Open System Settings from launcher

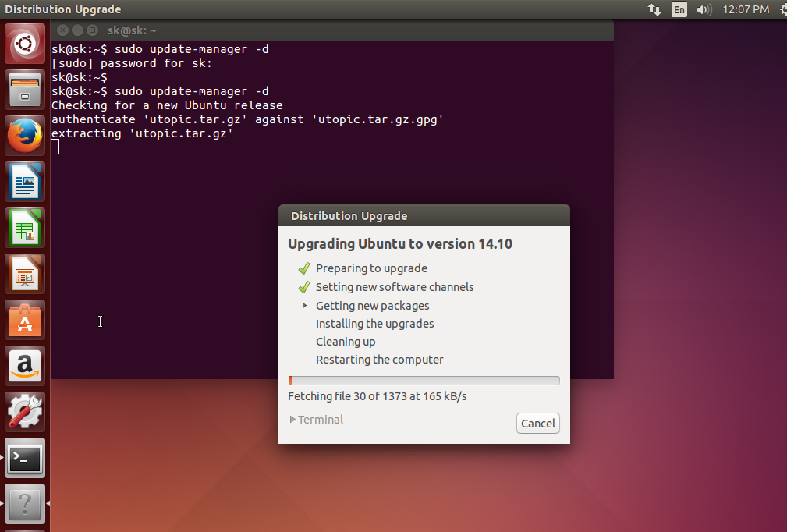[25, 413]
